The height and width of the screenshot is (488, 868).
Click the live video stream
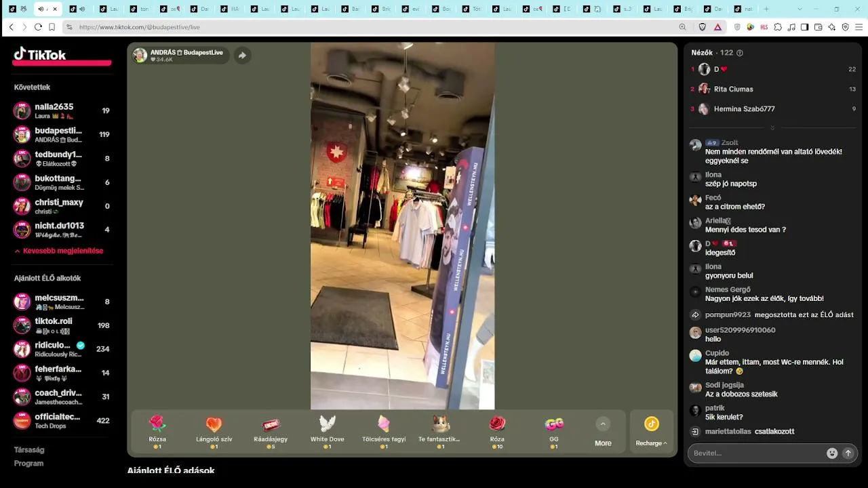[402, 226]
